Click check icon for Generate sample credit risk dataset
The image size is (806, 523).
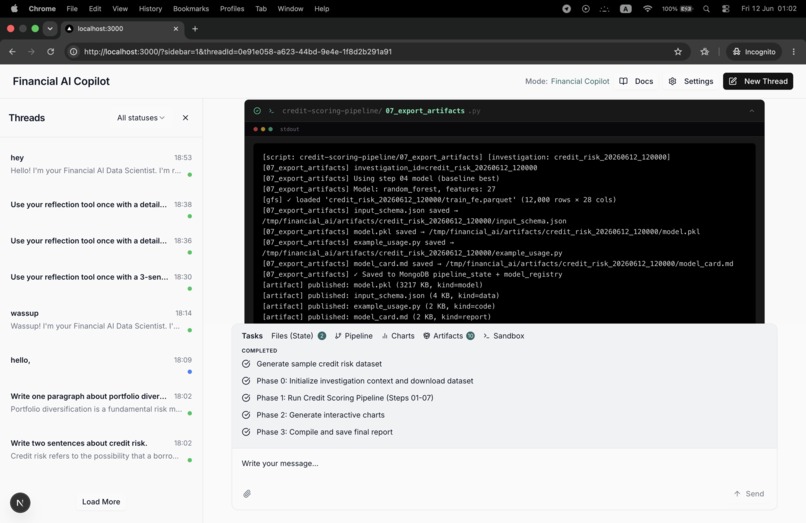click(246, 364)
